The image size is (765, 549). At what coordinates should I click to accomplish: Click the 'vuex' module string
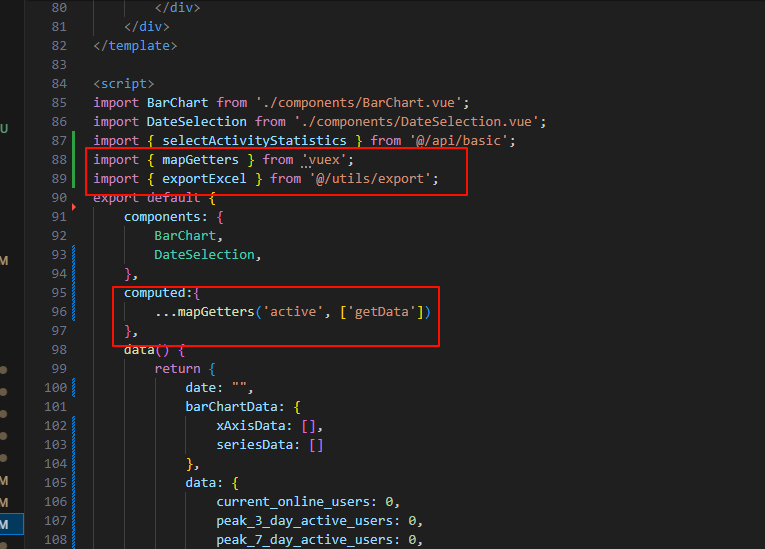click(x=324, y=160)
